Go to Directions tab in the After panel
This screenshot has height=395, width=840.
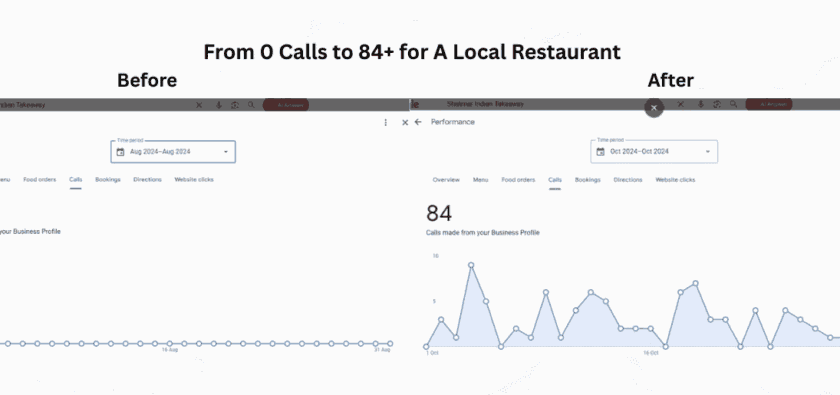628,180
